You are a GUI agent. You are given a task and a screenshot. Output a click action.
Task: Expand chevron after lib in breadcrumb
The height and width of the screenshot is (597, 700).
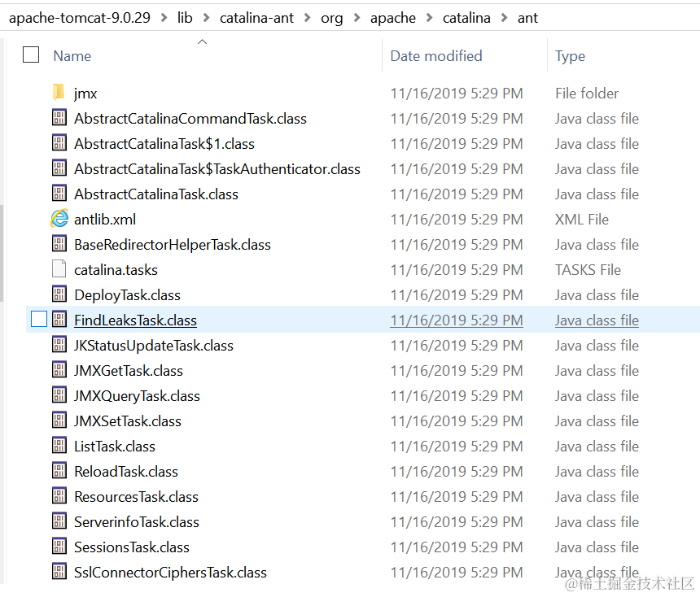pos(206,18)
